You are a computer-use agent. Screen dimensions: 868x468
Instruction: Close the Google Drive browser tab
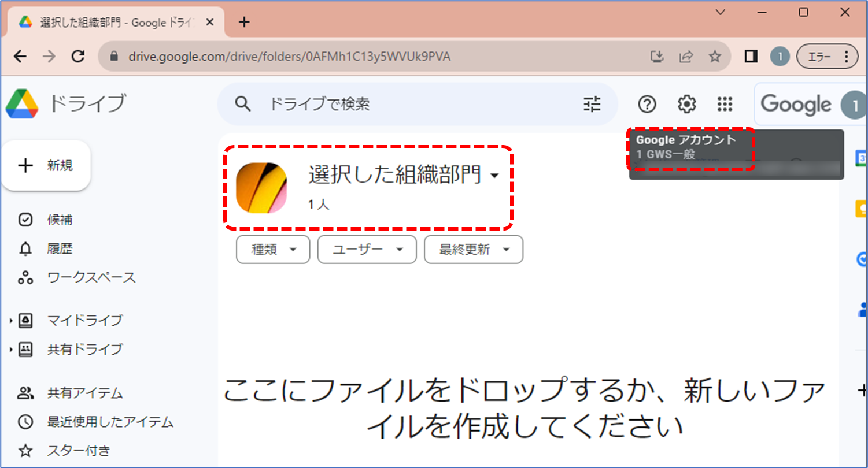210,22
